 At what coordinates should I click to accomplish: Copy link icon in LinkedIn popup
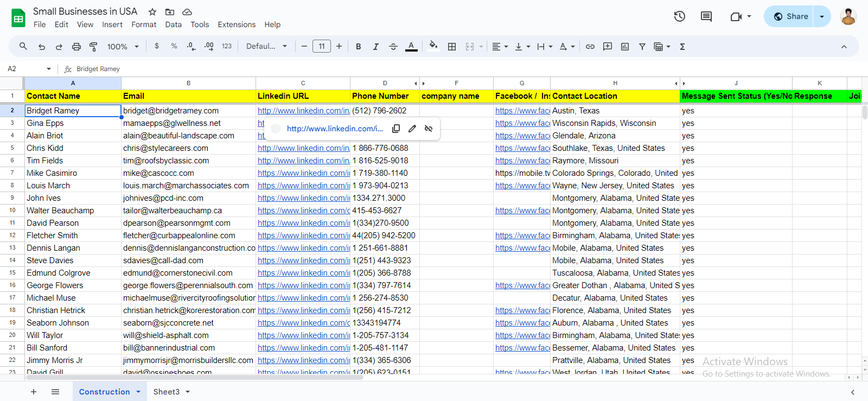(396, 129)
